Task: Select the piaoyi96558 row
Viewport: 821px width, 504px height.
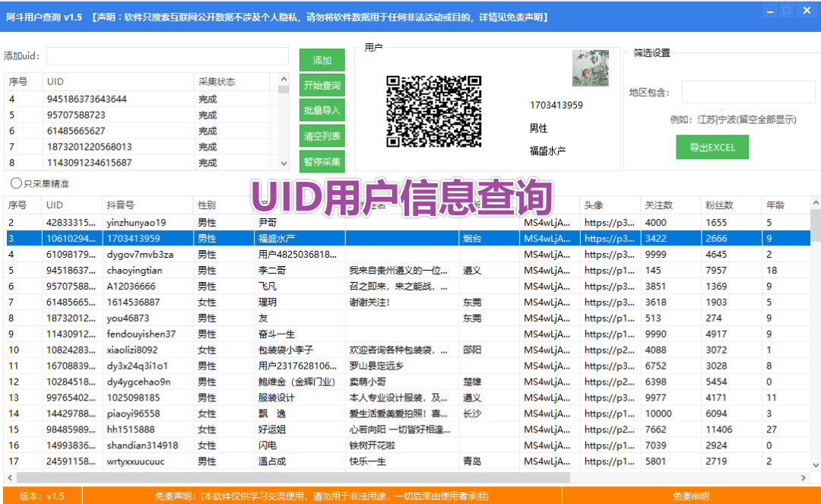Action: tap(407, 414)
